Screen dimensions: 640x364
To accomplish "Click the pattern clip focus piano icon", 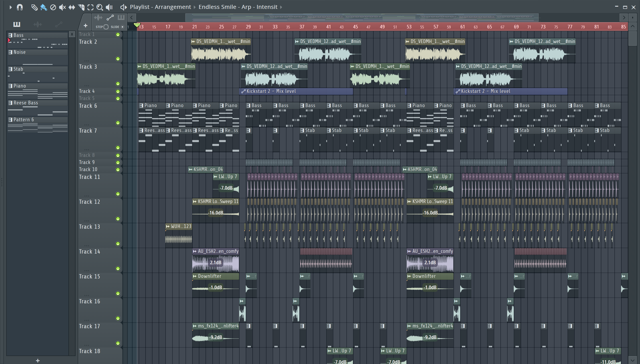I will click(x=121, y=18).
